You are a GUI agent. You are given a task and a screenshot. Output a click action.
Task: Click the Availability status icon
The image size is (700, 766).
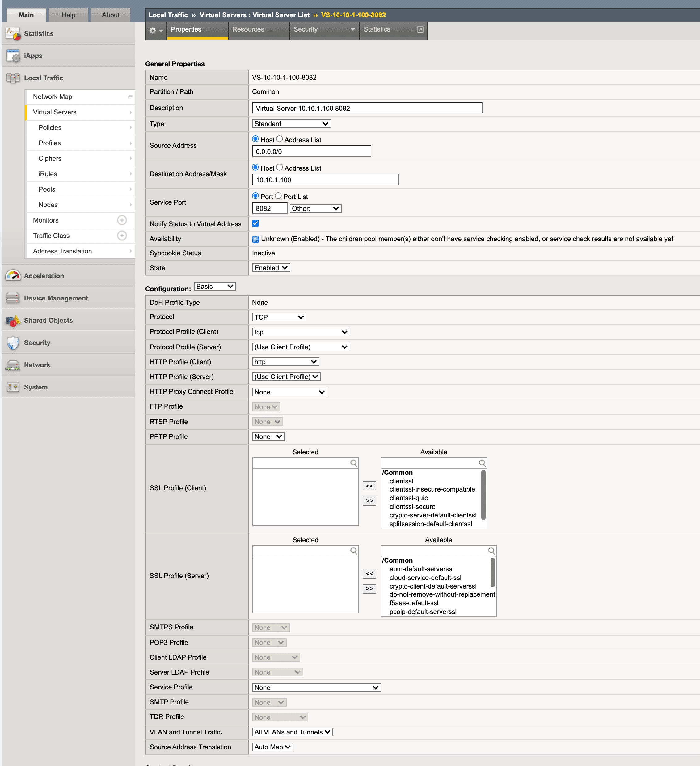pos(255,239)
